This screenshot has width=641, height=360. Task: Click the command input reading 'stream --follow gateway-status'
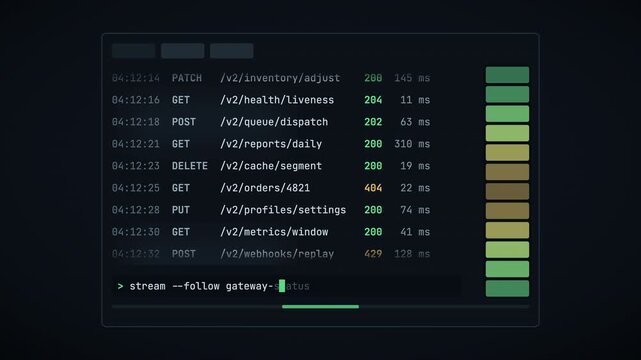coord(286,286)
